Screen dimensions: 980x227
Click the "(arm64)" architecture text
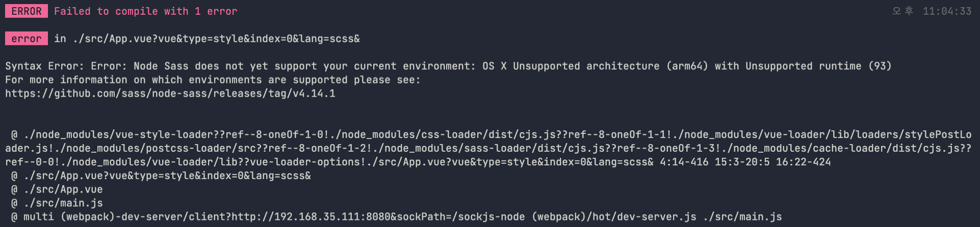tap(687, 66)
